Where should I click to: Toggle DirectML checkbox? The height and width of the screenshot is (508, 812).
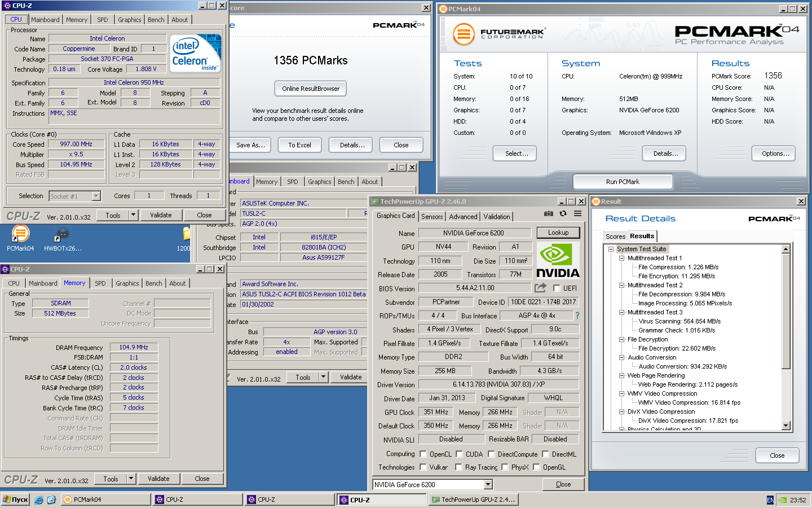point(545,454)
